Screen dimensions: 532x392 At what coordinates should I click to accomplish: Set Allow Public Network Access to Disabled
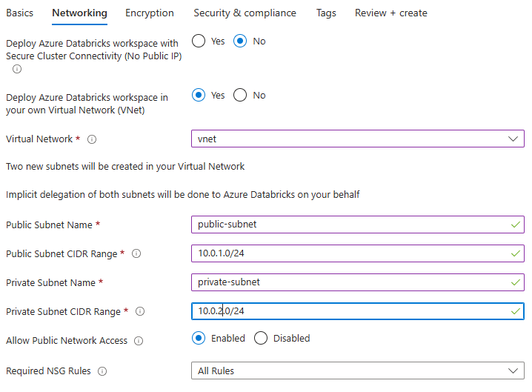261,339
